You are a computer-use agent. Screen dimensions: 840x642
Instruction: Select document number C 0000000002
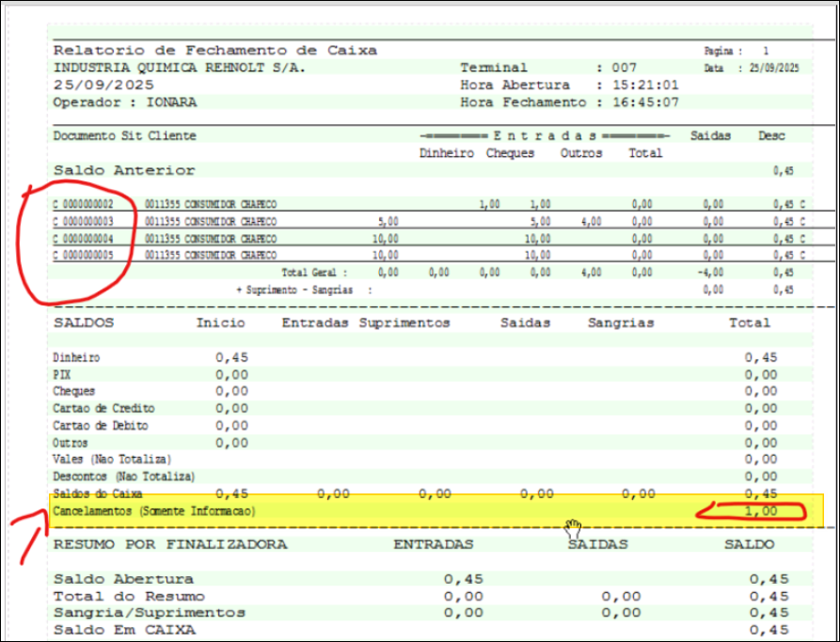(84, 204)
